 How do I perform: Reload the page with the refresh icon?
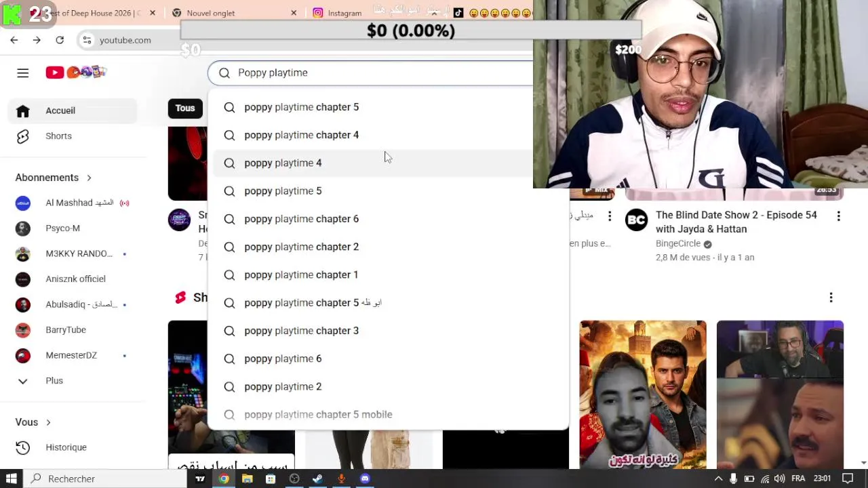pyautogui.click(x=60, y=40)
